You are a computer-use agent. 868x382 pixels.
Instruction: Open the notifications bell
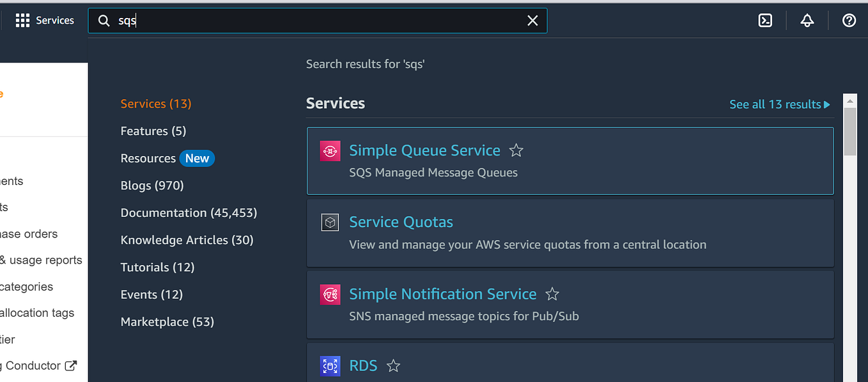pyautogui.click(x=807, y=20)
